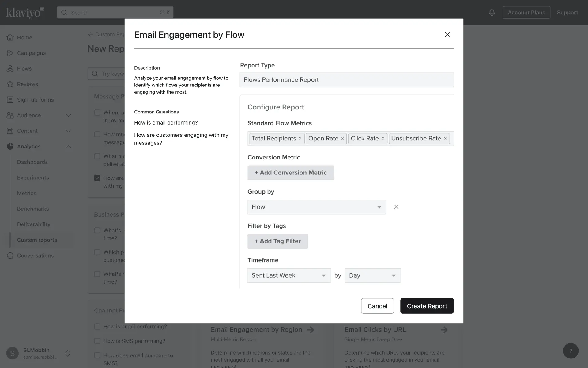Click the Create Report button
Screen dimensions: 588x368
click(427, 306)
